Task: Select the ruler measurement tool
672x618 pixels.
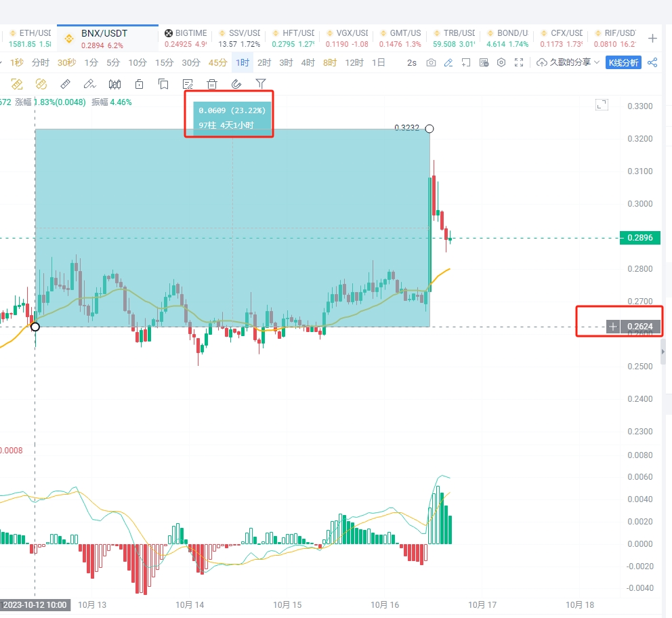Action: [x=64, y=83]
